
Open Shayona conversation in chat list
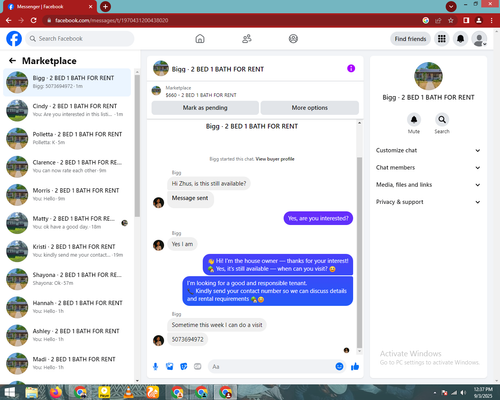67,279
